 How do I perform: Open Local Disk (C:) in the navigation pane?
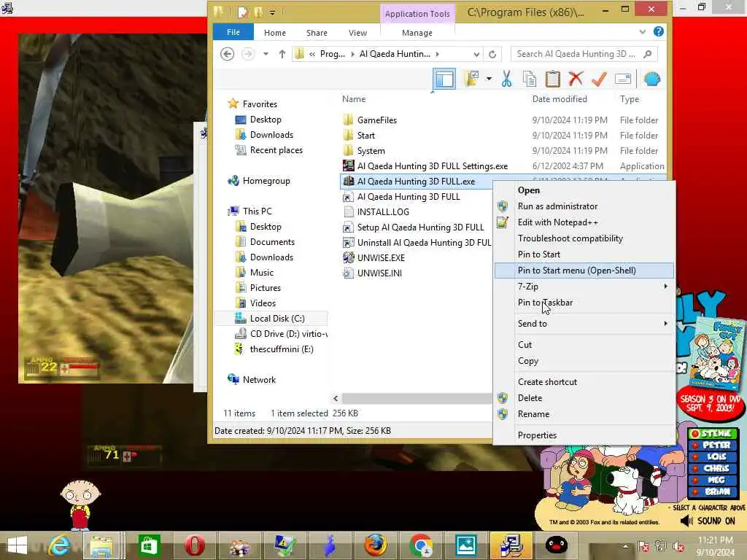tap(277, 319)
